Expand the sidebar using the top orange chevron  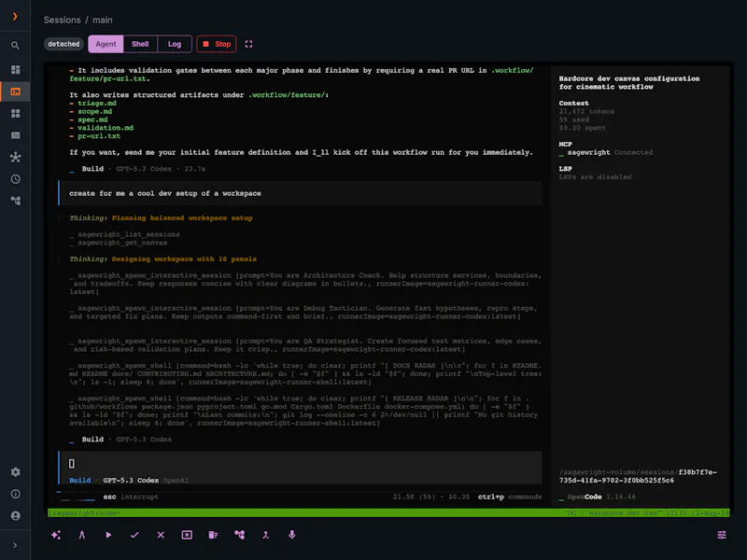tap(15, 16)
